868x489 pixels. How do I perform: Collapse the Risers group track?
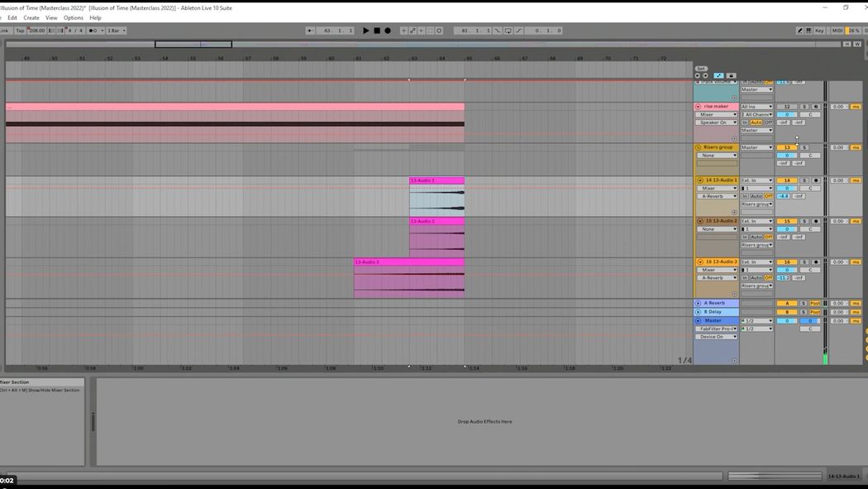(x=699, y=147)
